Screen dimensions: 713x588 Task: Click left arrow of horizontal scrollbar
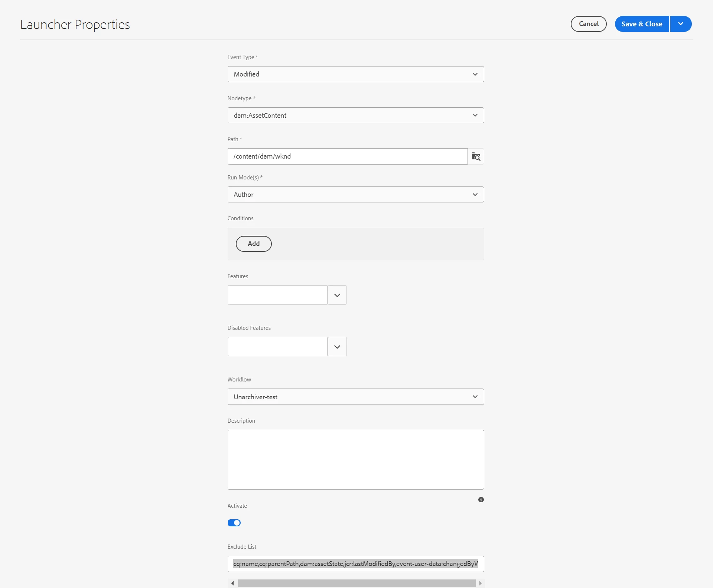[232, 583]
